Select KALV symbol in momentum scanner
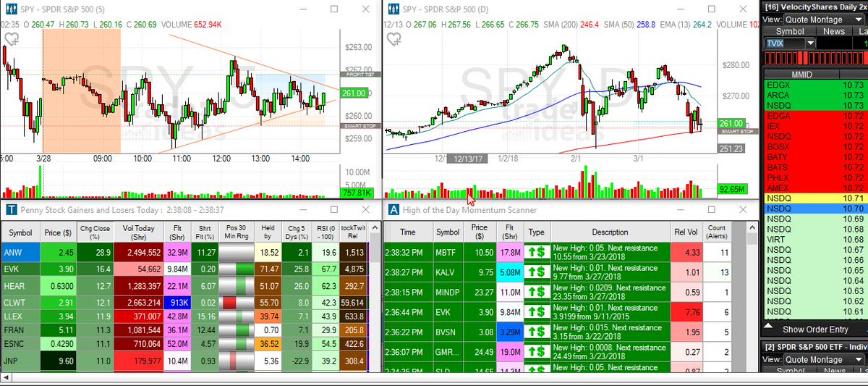 pos(448,272)
